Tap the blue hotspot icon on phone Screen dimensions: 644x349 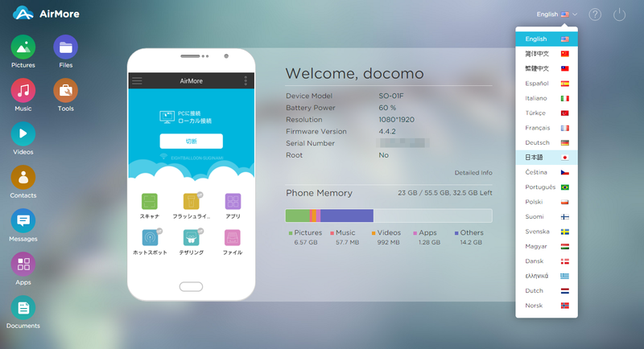click(x=150, y=237)
